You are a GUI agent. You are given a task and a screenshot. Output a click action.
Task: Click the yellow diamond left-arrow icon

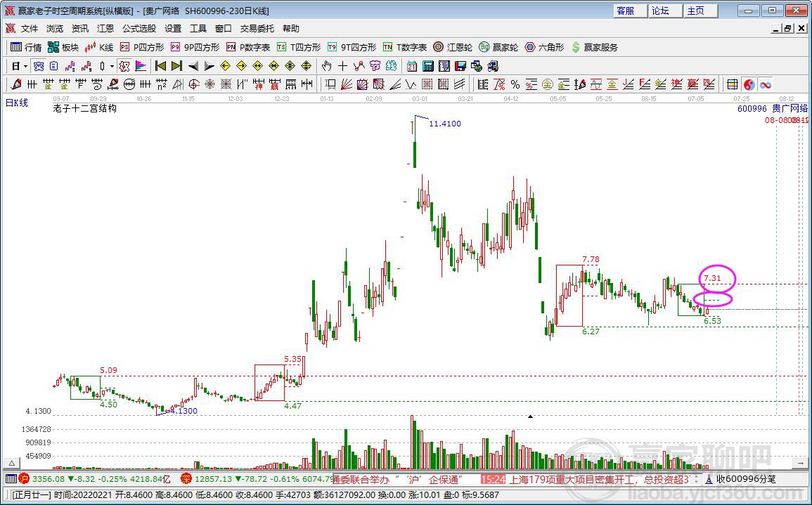click(225, 66)
